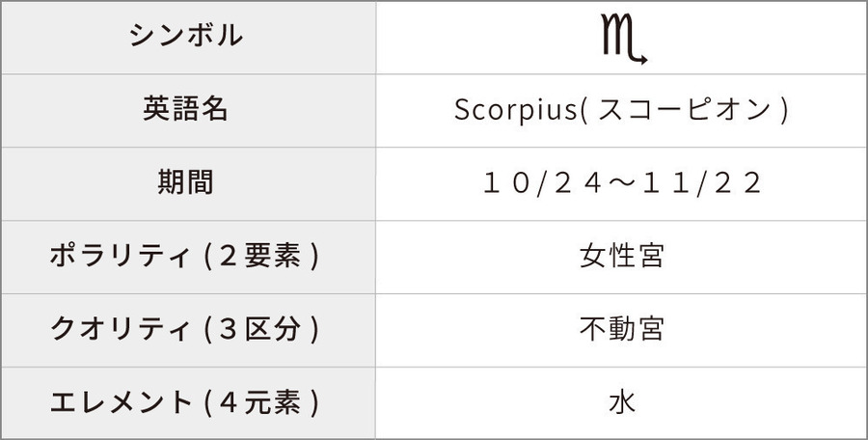This screenshot has width=868, height=440.
Task: Select the katakana スコーピオン text
Action: tap(688, 110)
